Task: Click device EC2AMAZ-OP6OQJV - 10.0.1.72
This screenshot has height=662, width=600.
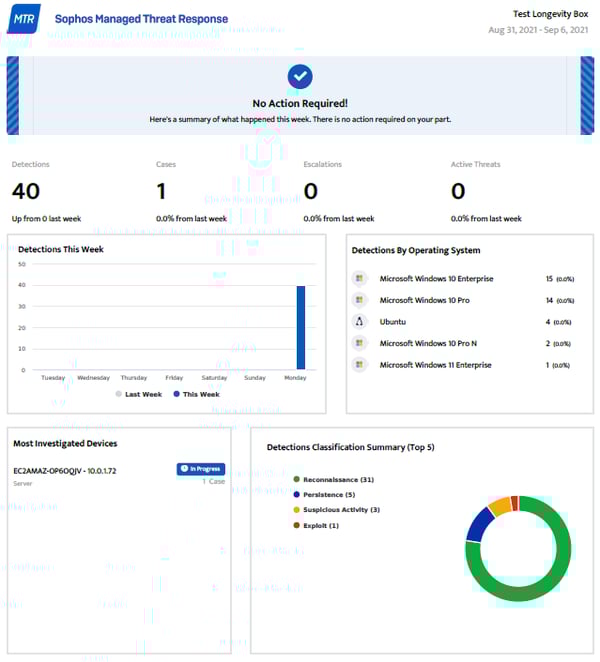Action: tap(65, 471)
